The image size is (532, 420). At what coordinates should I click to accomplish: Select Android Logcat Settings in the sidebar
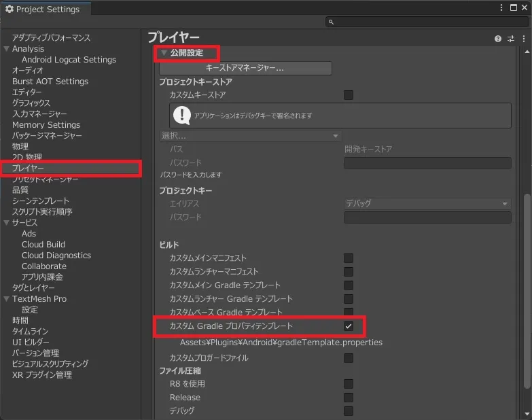[x=69, y=60]
